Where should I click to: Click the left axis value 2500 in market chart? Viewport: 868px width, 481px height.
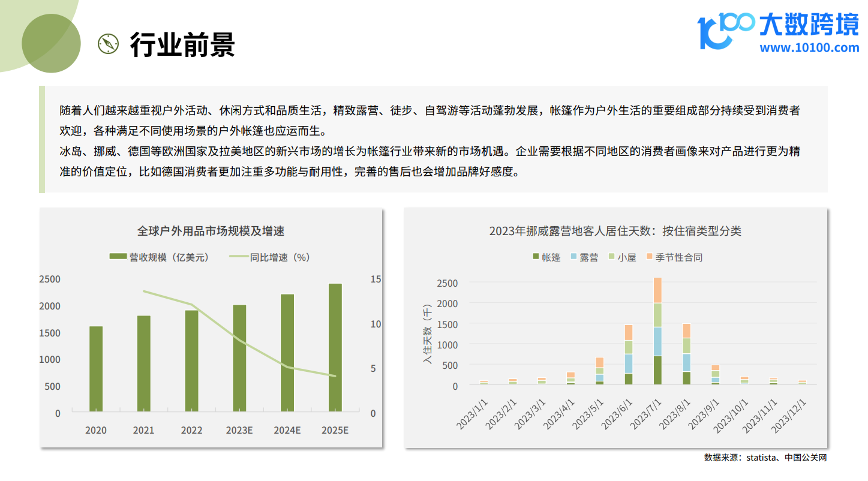[x=50, y=279]
